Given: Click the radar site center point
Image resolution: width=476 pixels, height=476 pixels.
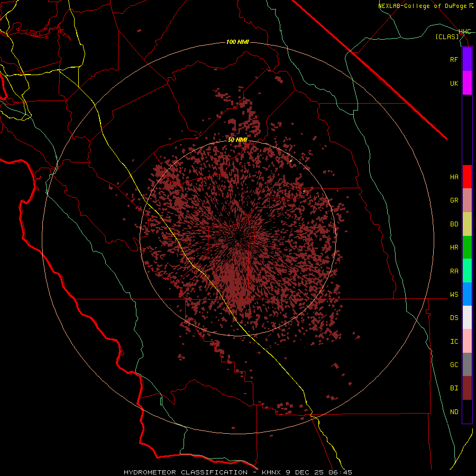Looking at the screenshot, I should pyautogui.click(x=239, y=237).
